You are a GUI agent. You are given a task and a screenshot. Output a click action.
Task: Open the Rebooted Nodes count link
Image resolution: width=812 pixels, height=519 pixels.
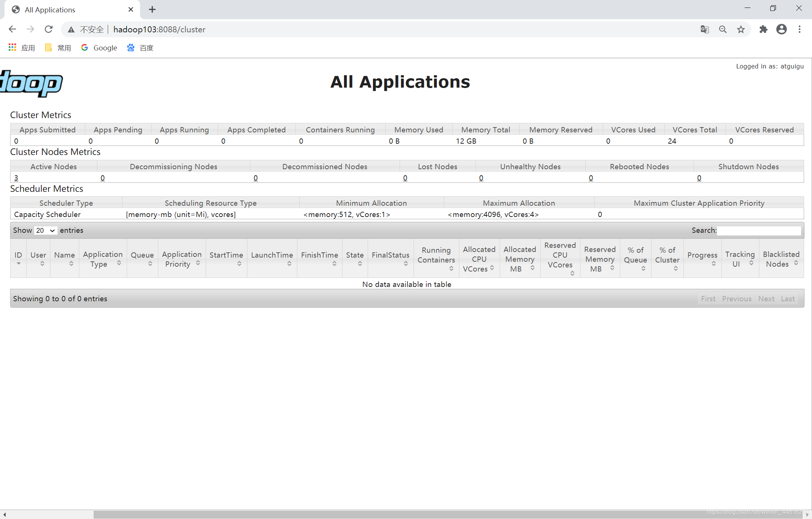pos(591,178)
